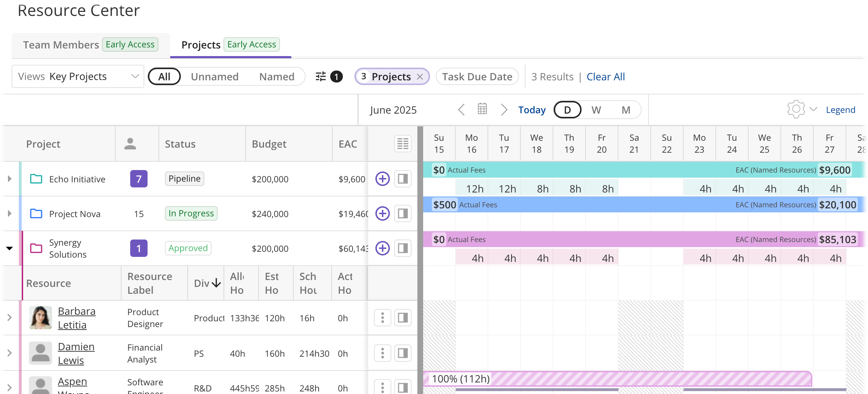The width and height of the screenshot is (868, 394).
Task: Collapse the Synergy Solutions project row
Action: (x=9, y=248)
